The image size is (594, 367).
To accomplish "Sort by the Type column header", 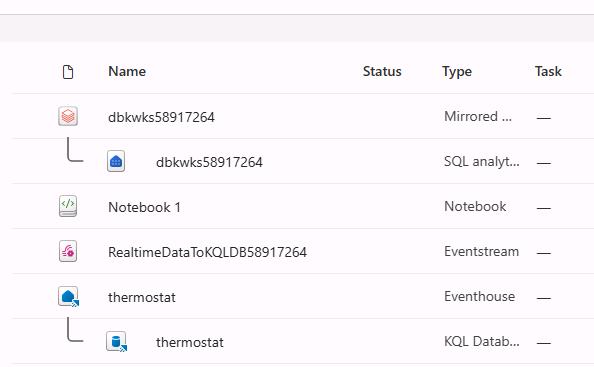I will (x=457, y=71).
